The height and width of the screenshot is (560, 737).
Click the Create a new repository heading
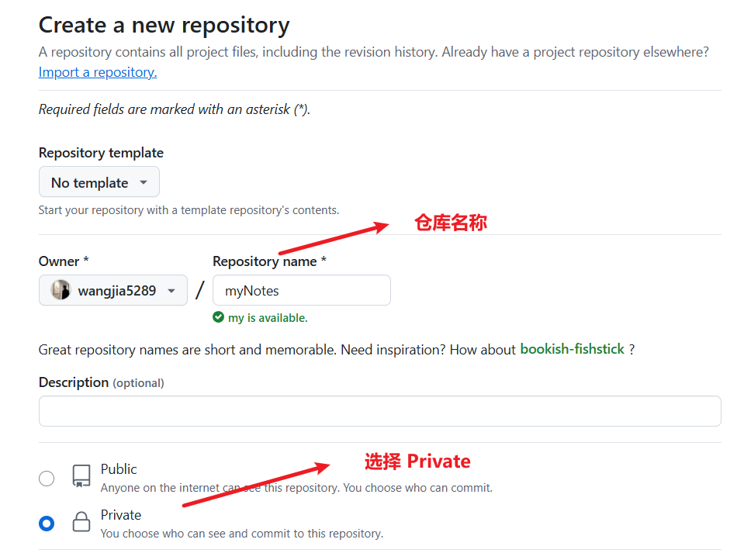(164, 25)
